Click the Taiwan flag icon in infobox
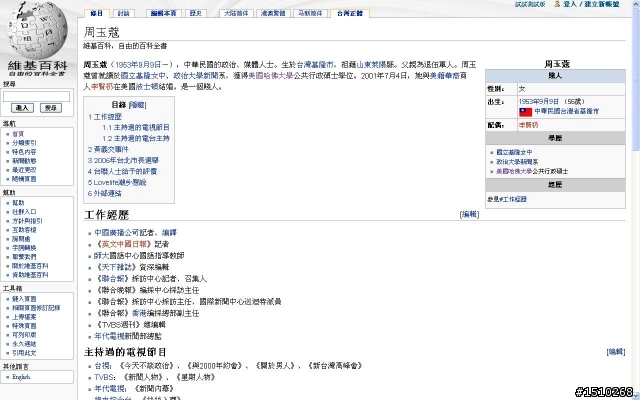This screenshot has width=640, height=400. (x=525, y=111)
